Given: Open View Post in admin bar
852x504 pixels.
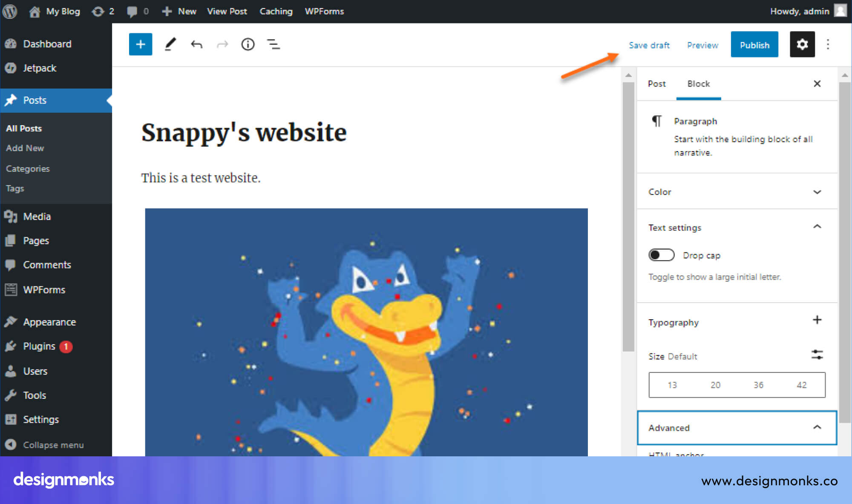Looking at the screenshot, I should [x=227, y=11].
